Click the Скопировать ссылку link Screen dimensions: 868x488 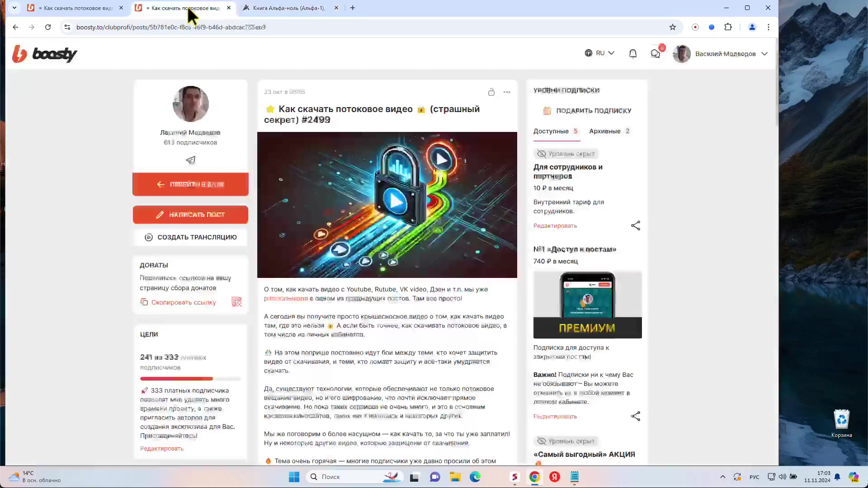coord(183,302)
